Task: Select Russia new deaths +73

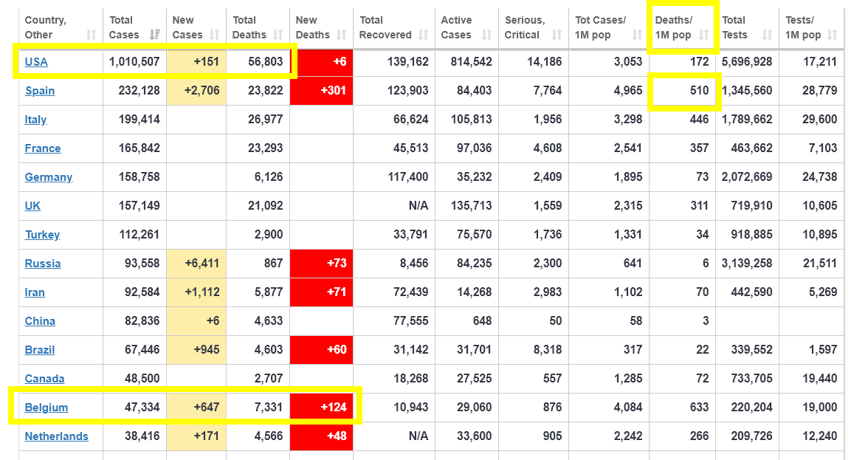Action: [x=337, y=263]
